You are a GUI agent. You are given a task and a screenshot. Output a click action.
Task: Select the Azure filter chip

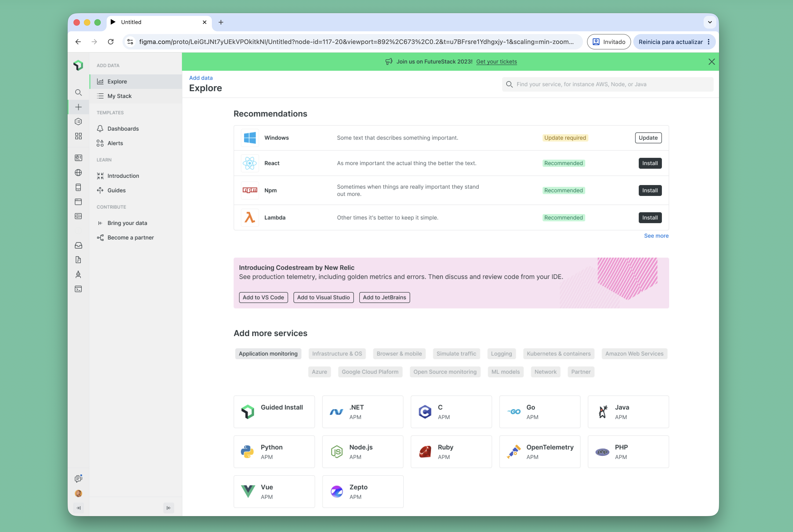[319, 372]
